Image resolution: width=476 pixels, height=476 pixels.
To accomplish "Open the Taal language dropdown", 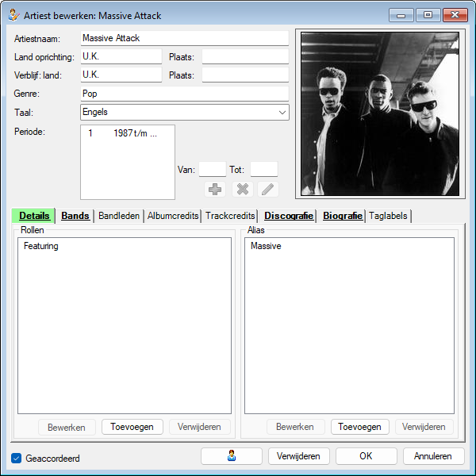I will click(x=282, y=113).
